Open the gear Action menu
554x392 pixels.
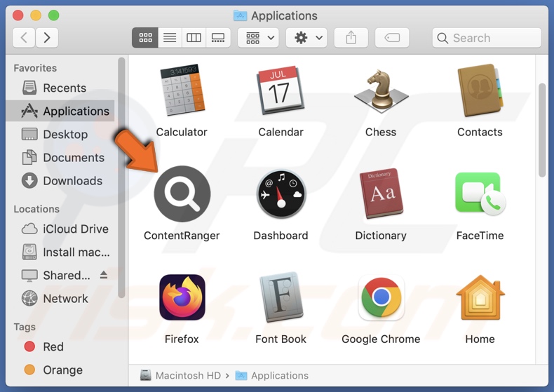306,37
